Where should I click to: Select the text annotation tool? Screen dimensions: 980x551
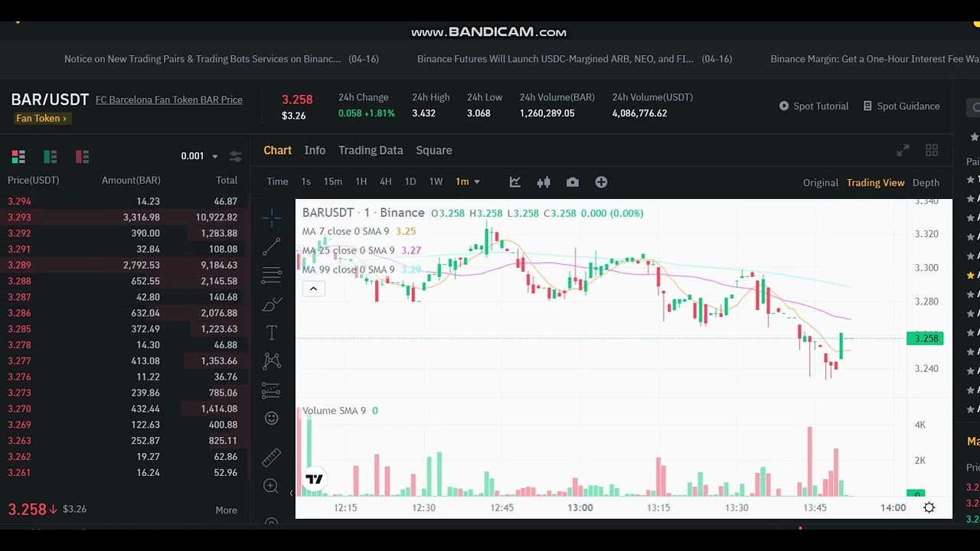tap(272, 333)
